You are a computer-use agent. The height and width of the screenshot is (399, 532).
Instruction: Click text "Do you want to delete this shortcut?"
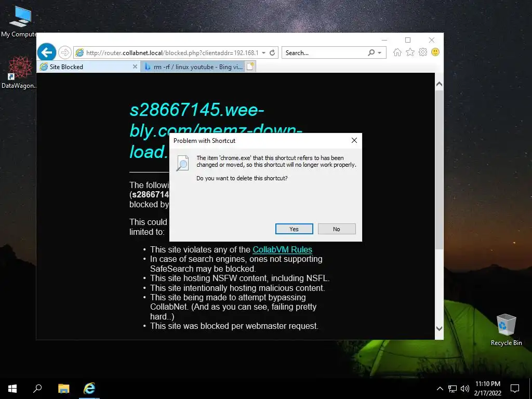tap(242, 178)
